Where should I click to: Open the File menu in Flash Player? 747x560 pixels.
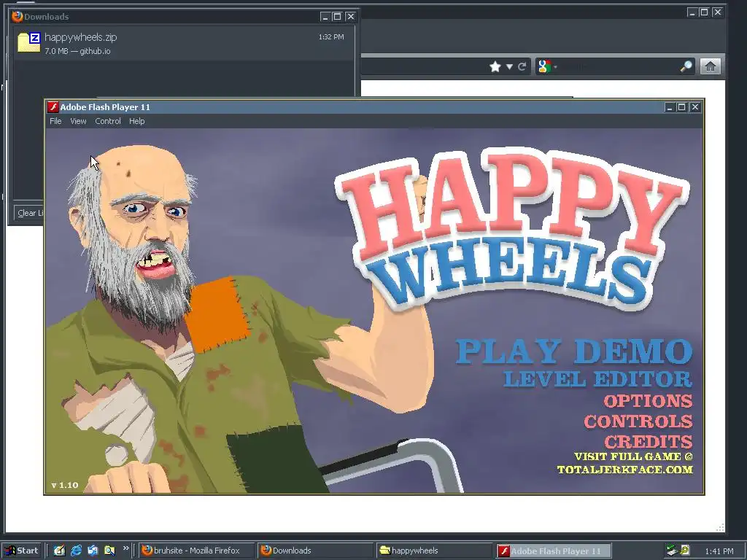click(x=55, y=121)
